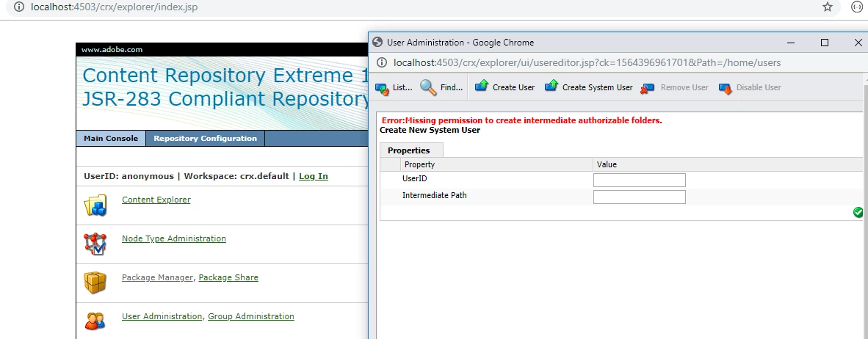The image size is (868, 339).
Task: Click the red missing permission error message
Action: click(x=522, y=120)
